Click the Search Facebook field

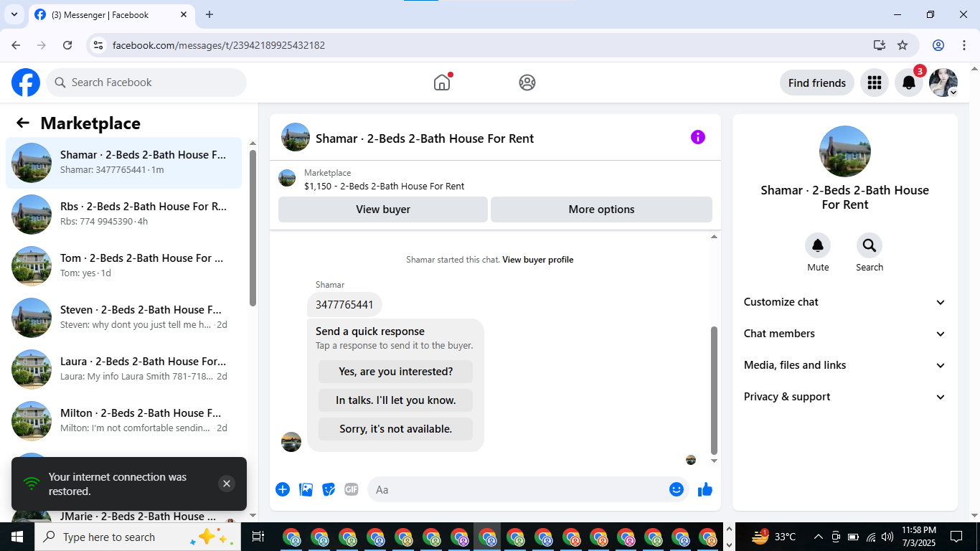pyautogui.click(x=146, y=83)
